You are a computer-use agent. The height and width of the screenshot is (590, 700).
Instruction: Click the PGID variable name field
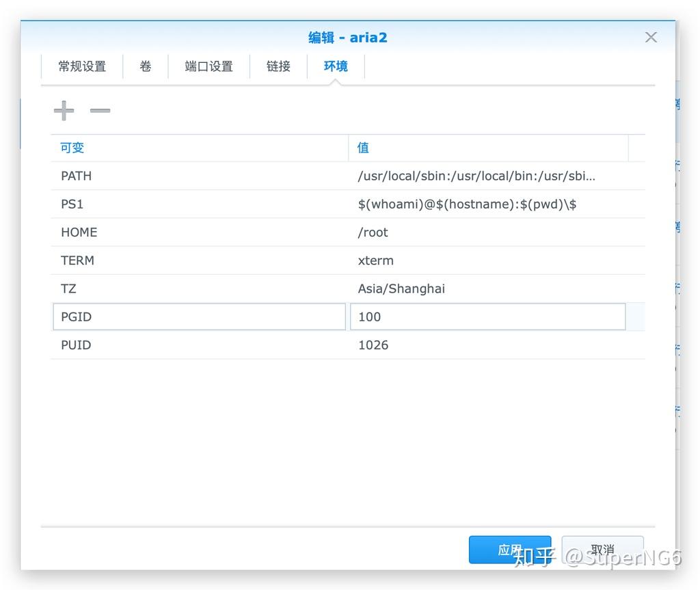(199, 317)
